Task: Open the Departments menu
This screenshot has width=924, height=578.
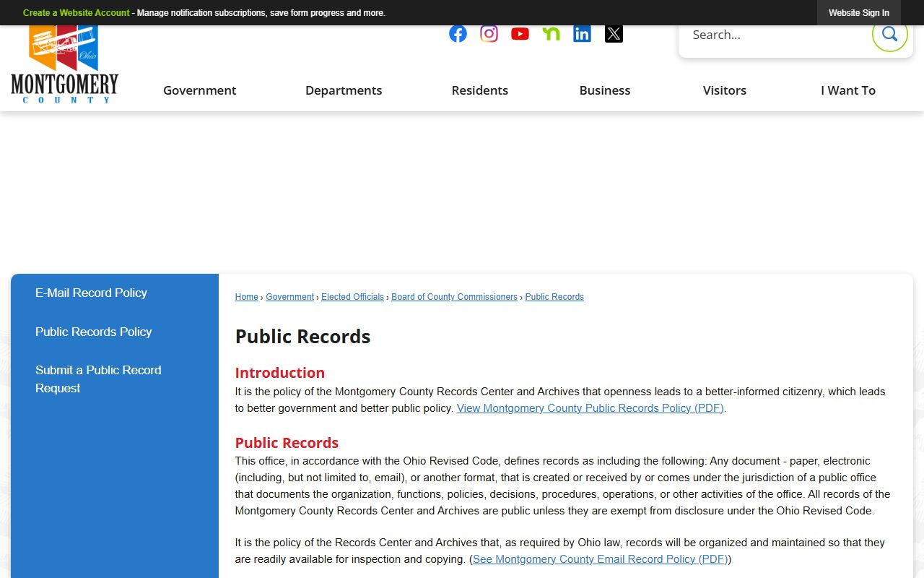Action: (344, 90)
